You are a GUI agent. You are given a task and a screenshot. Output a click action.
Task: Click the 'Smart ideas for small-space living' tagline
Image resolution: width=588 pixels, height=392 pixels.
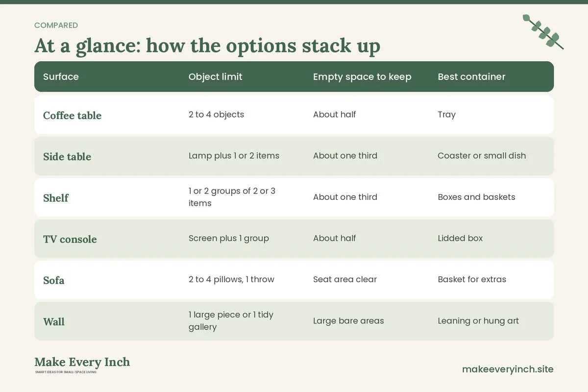point(66,372)
